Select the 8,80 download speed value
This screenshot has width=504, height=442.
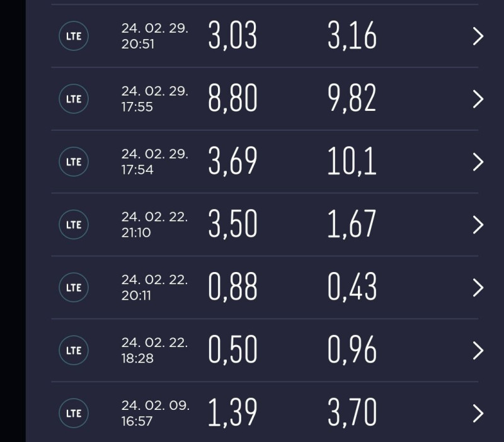click(x=232, y=98)
